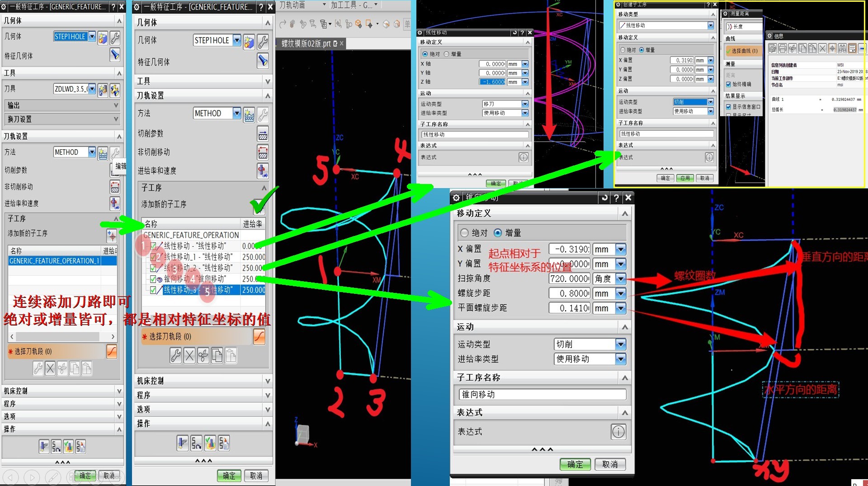Click 取消 in the wider 一般特征工序 dialog
The width and height of the screenshot is (868, 486).
pyautogui.click(x=256, y=476)
